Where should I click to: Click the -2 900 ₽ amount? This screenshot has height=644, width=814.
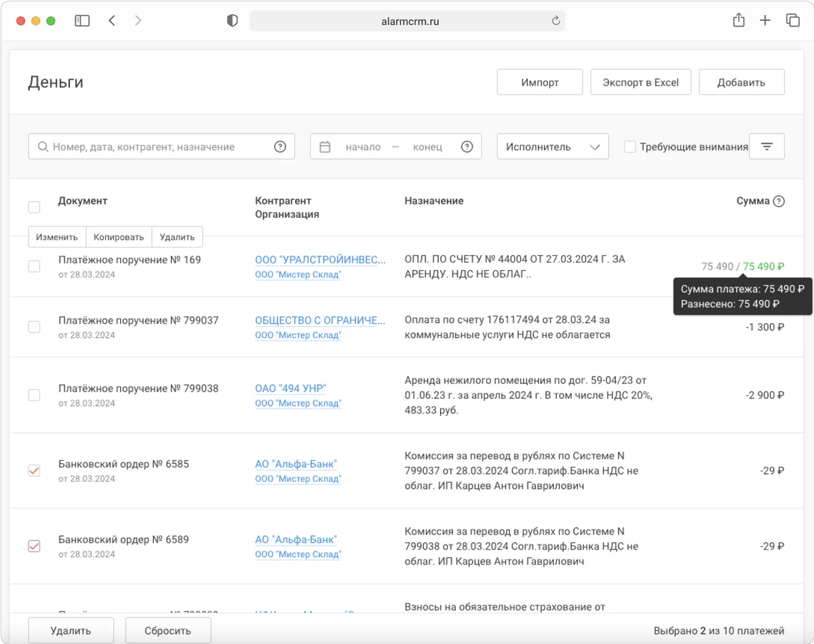coord(765,395)
